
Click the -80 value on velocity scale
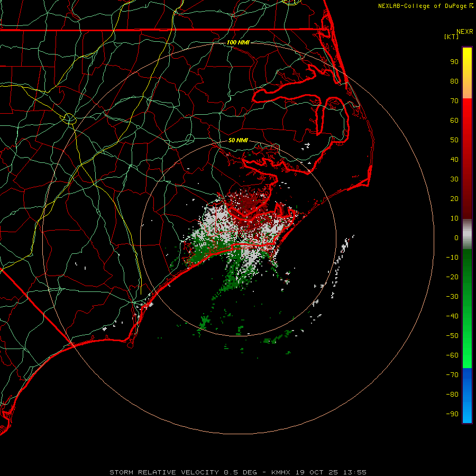(x=452, y=395)
